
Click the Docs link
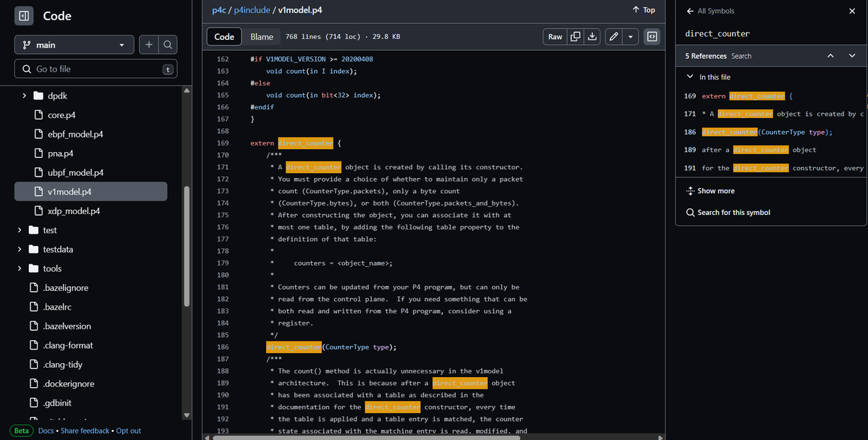46,431
